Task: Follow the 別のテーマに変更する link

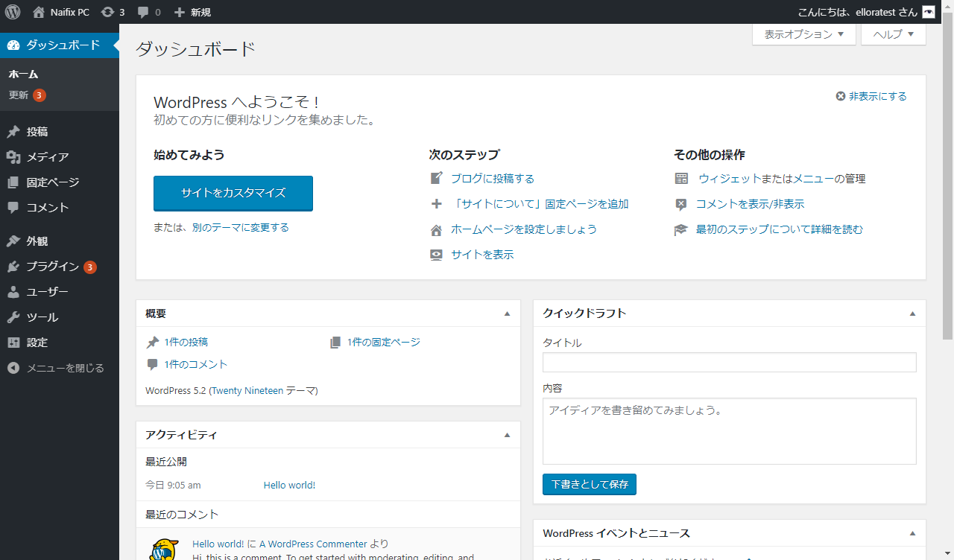Action: pos(241,228)
